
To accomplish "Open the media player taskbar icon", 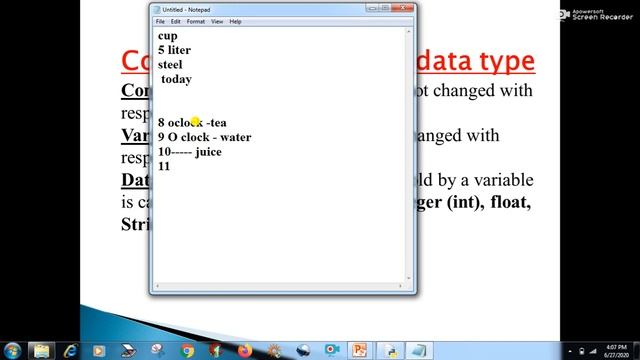I will tap(99, 351).
